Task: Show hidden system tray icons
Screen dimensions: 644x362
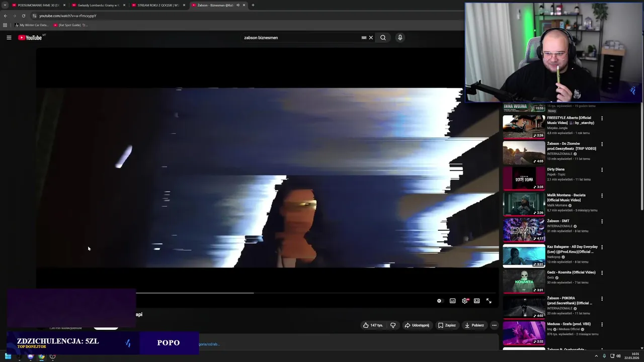Action: pyautogui.click(x=596, y=356)
